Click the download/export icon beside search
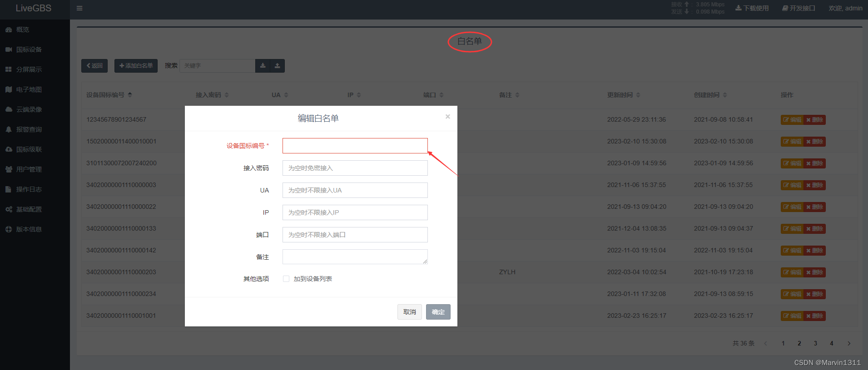The height and width of the screenshot is (370, 868). (263, 66)
